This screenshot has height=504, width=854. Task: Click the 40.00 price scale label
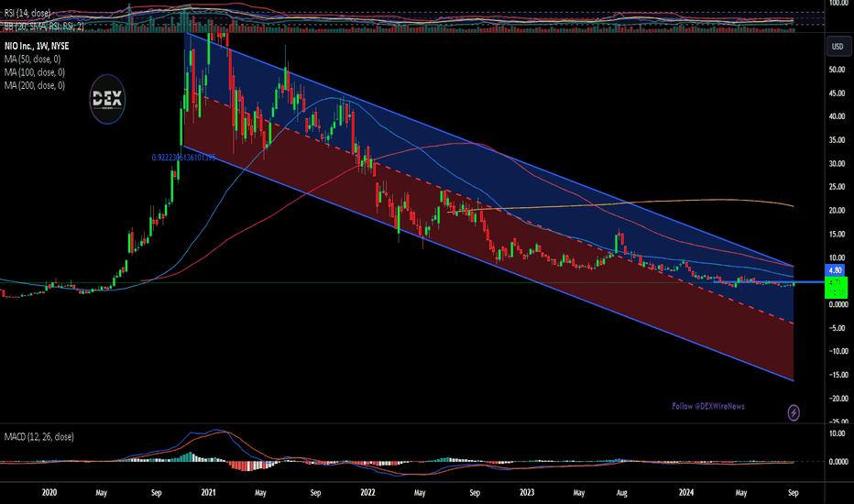pos(837,116)
